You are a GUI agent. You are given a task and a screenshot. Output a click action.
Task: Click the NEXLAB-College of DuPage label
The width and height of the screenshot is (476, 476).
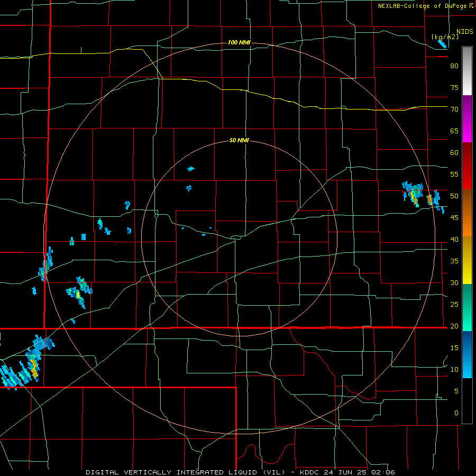[x=422, y=6]
